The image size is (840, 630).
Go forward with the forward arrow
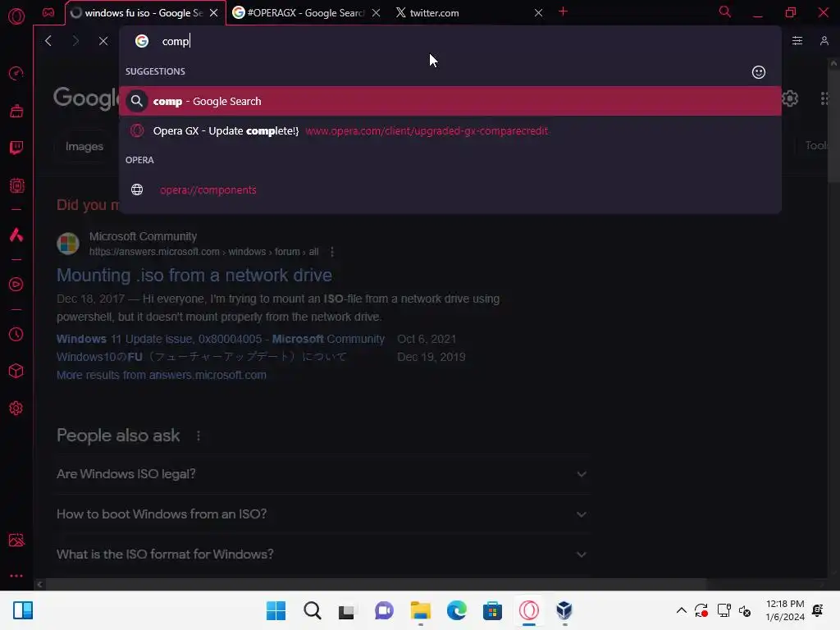coord(75,41)
